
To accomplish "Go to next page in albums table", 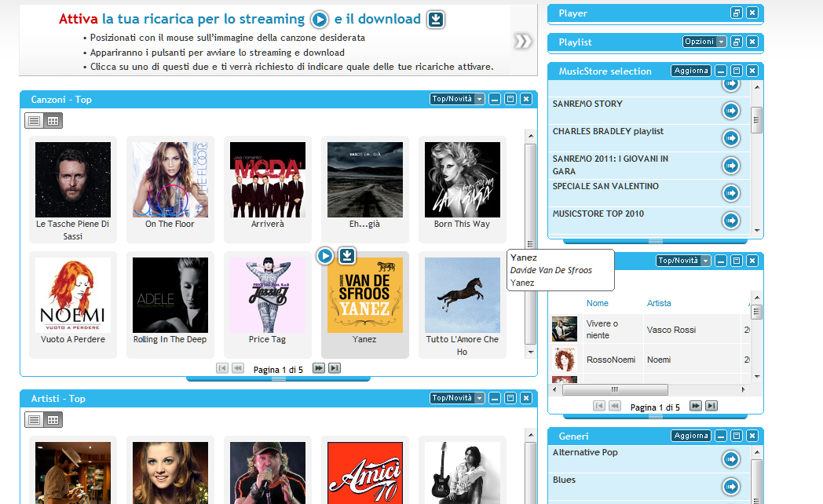I will 696,406.
